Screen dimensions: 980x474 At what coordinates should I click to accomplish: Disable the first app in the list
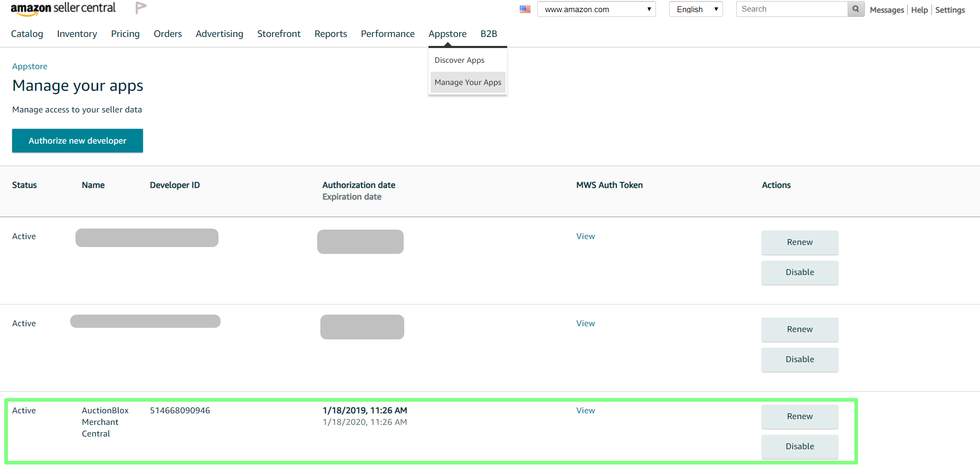[800, 272]
